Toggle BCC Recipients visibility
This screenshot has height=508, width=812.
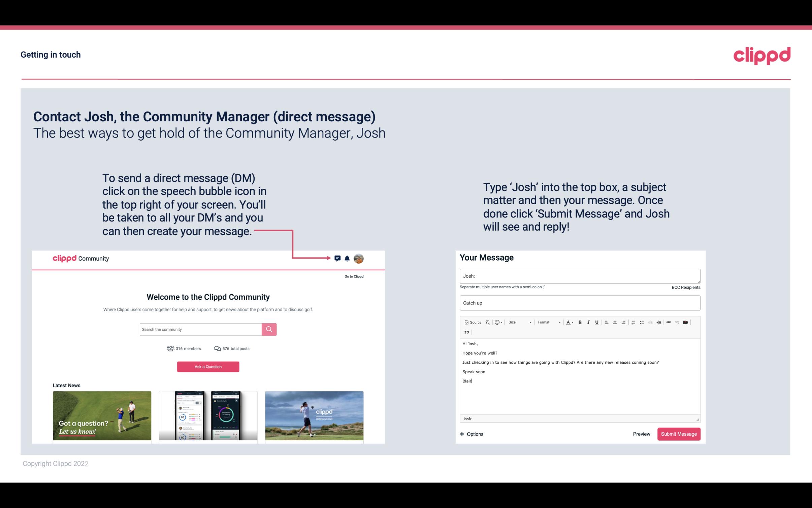(686, 287)
